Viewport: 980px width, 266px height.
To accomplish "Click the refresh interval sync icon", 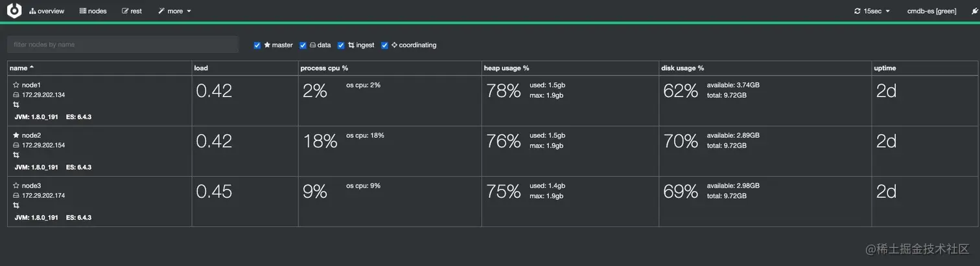I will pos(857,11).
